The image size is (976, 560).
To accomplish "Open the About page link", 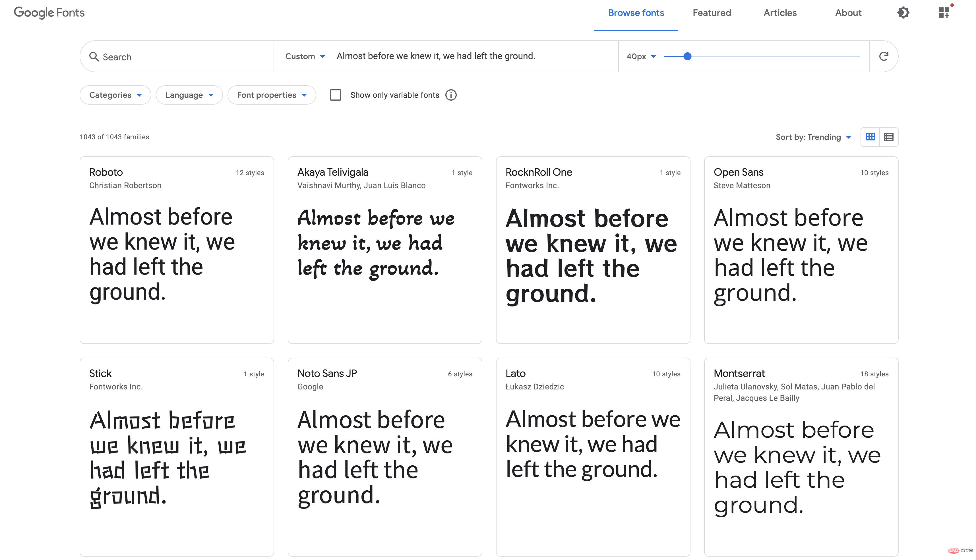I will click(x=848, y=13).
